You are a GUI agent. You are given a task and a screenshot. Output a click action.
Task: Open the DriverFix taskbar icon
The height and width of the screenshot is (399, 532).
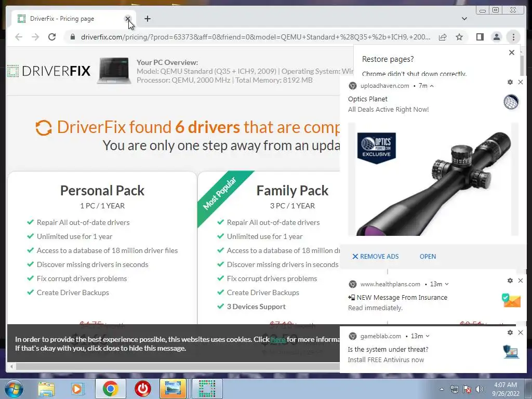click(207, 389)
